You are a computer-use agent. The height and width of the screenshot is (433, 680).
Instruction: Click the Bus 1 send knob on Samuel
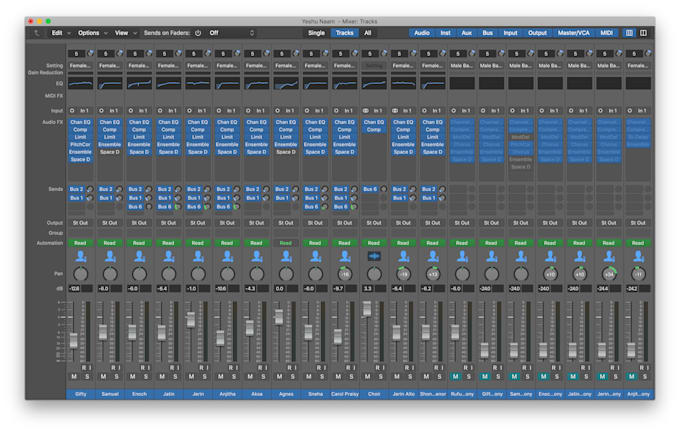[x=119, y=198]
